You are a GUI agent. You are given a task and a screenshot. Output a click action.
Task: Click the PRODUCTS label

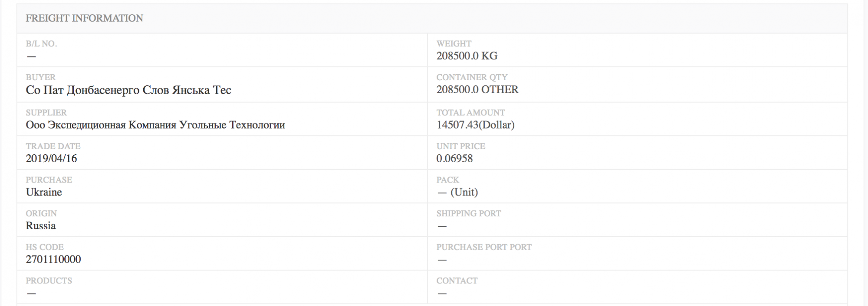click(x=49, y=281)
